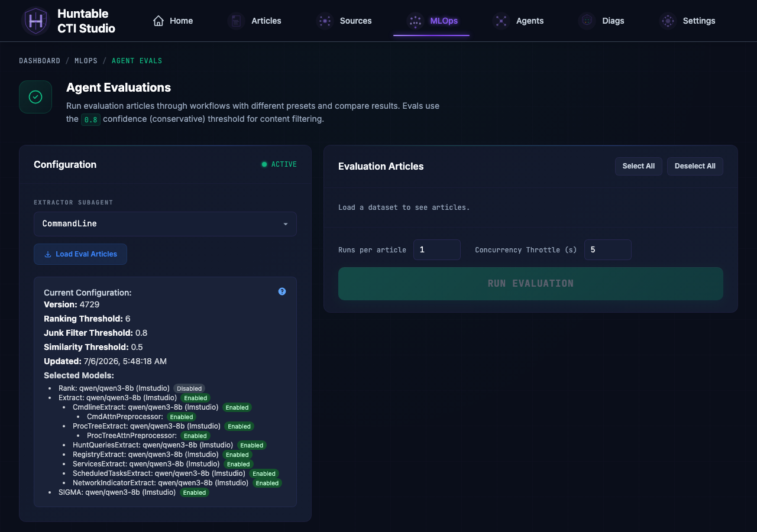This screenshot has height=532, width=757.
Task: Click the Diags nav icon
Action: pos(587,21)
